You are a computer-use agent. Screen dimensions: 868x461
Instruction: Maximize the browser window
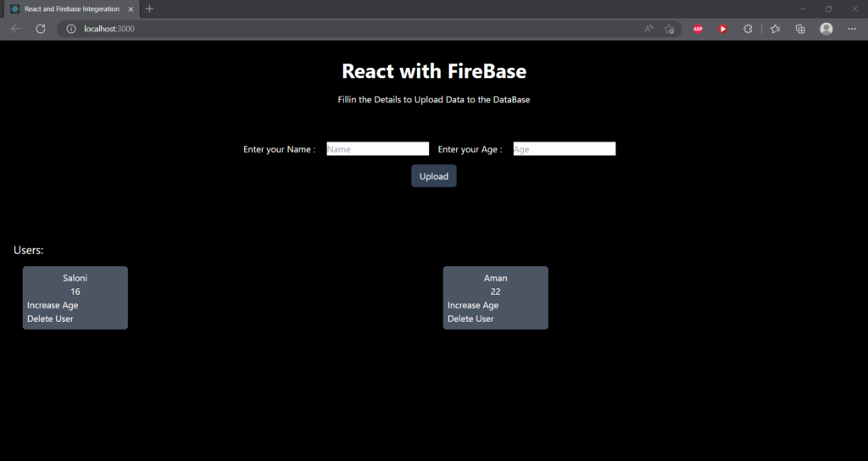click(x=829, y=8)
